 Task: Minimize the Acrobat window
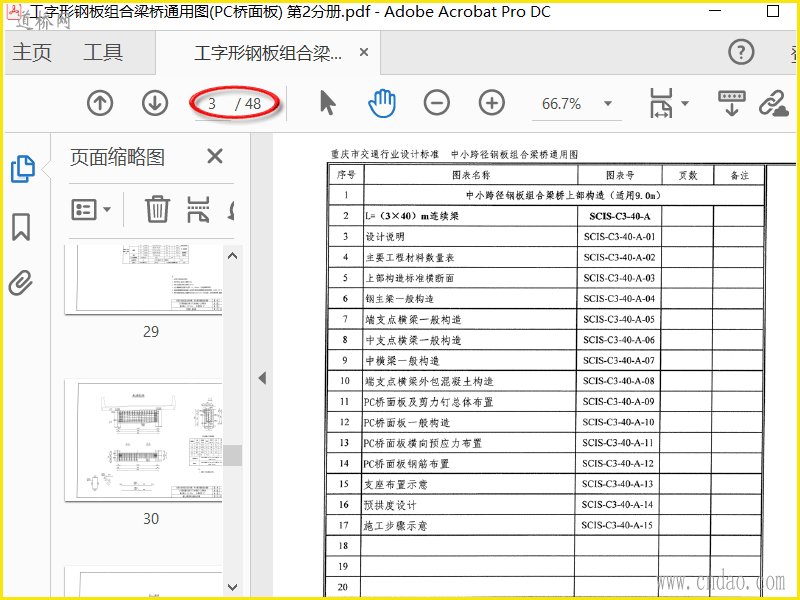(x=715, y=11)
